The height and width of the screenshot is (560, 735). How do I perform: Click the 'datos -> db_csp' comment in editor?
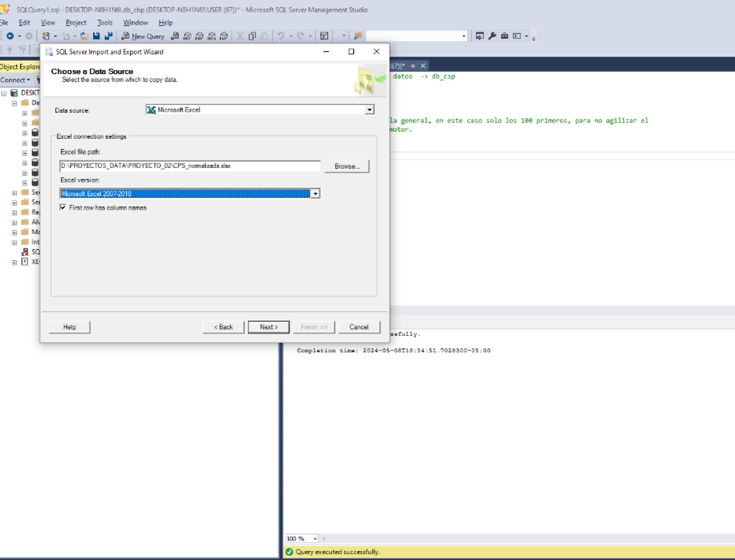point(424,76)
